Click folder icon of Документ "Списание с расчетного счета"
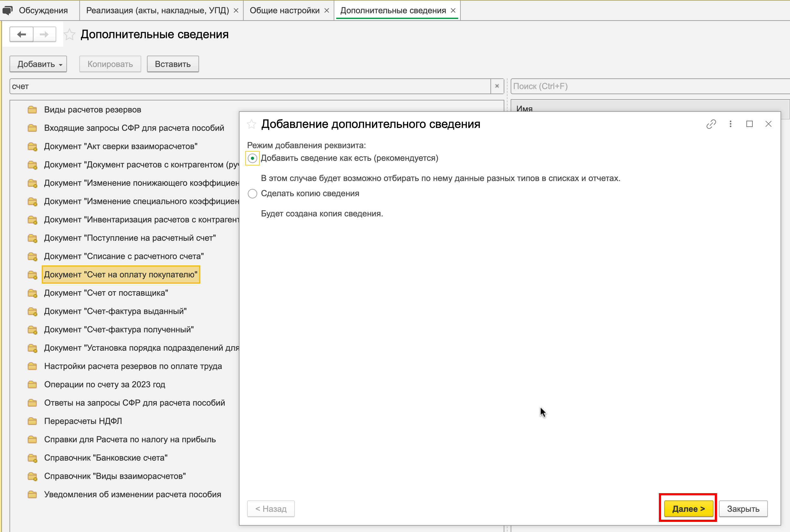Viewport: 790px width, 532px height. [x=32, y=256]
